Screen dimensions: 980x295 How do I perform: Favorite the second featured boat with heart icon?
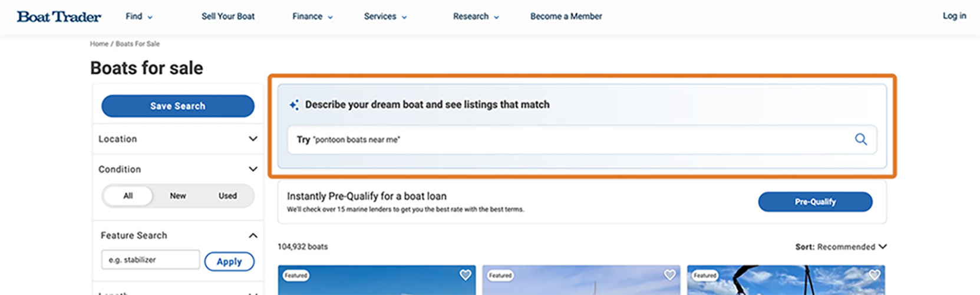click(670, 275)
